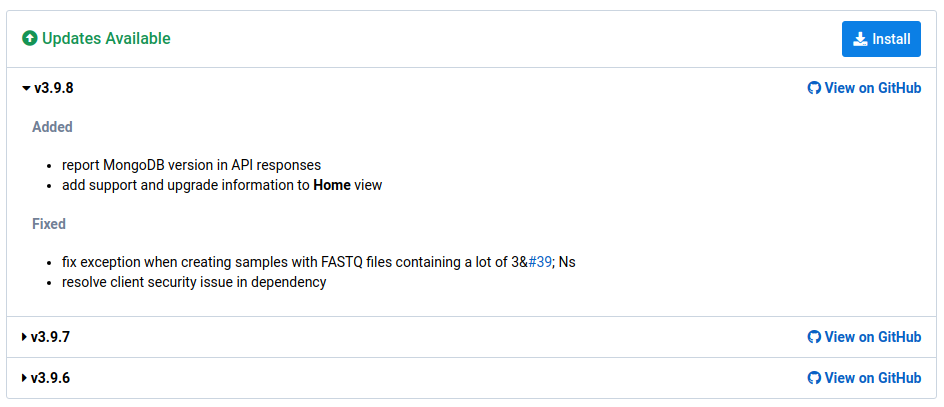Click the Updates Available heading text
This screenshot has height=407, width=944.
tap(106, 39)
